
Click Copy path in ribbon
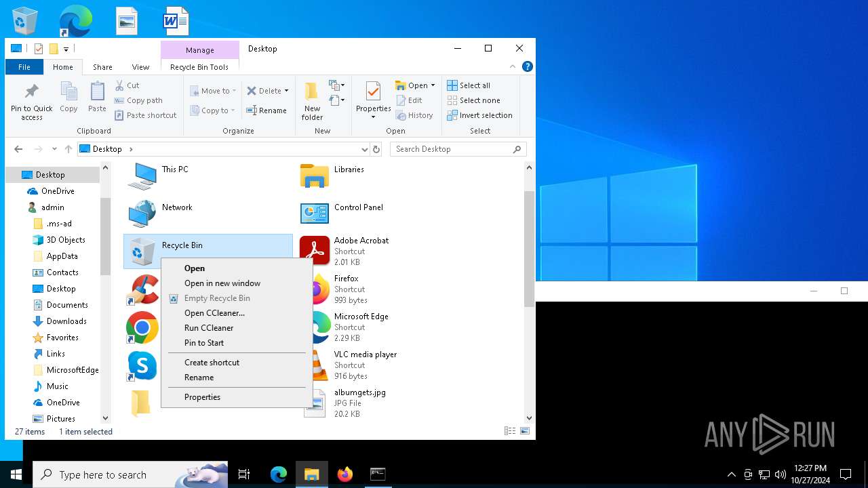pyautogui.click(x=138, y=100)
